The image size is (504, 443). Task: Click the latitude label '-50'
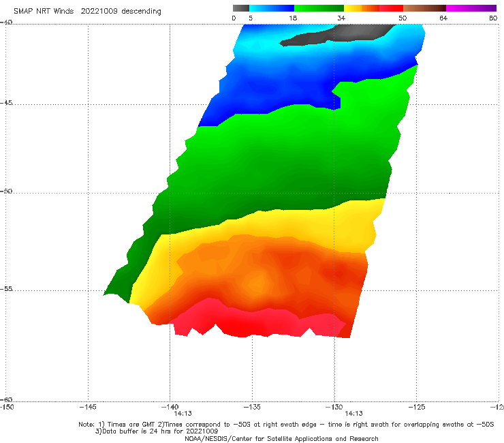click(6, 192)
